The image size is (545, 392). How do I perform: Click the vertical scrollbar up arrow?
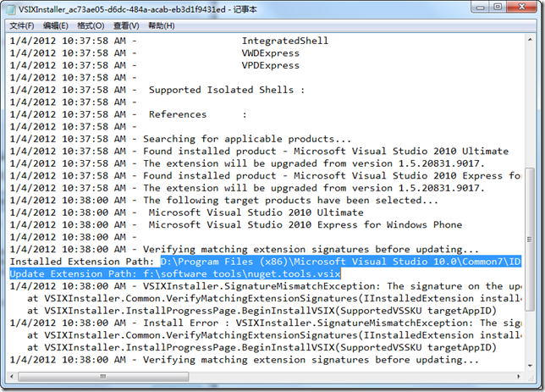pyautogui.click(x=530, y=40)
